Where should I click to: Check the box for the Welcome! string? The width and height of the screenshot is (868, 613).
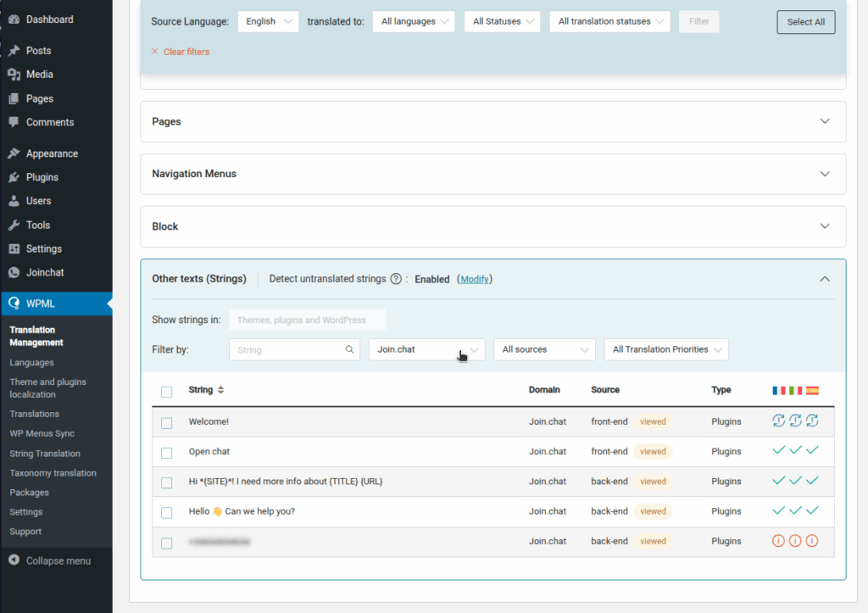tap(167, 422)
